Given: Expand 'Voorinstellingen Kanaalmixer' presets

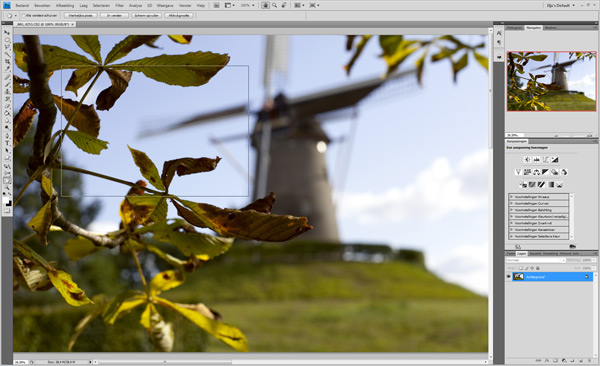Looking at the screenshot, I should [x=511, y=230].
